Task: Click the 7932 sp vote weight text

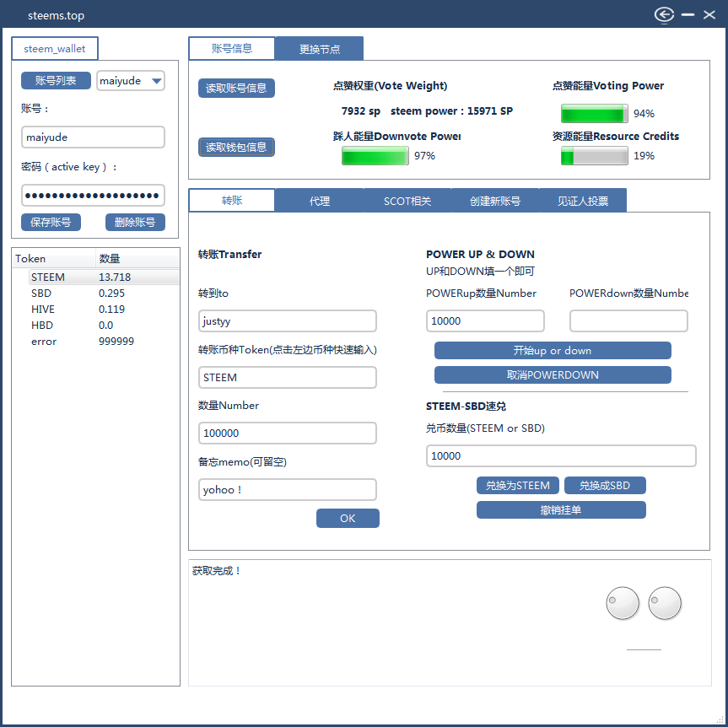Action: point(361,111)
